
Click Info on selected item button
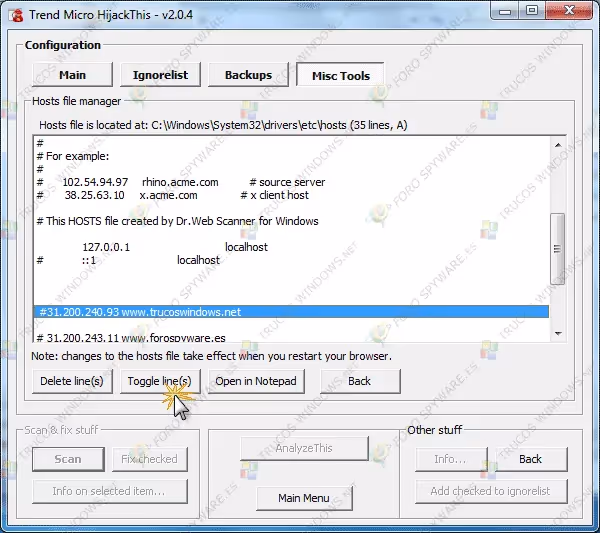[110, 491]
